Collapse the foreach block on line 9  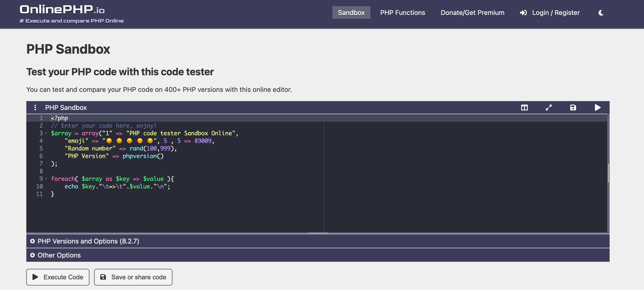[46, 179]
